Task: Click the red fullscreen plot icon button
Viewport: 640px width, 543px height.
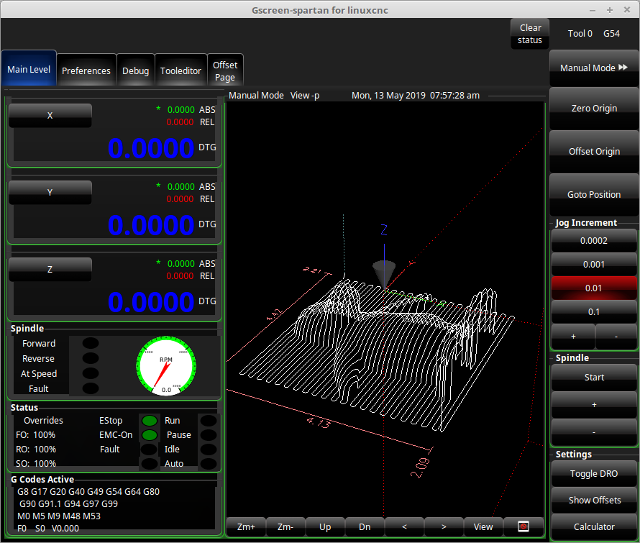Action: tap(523, 526)
